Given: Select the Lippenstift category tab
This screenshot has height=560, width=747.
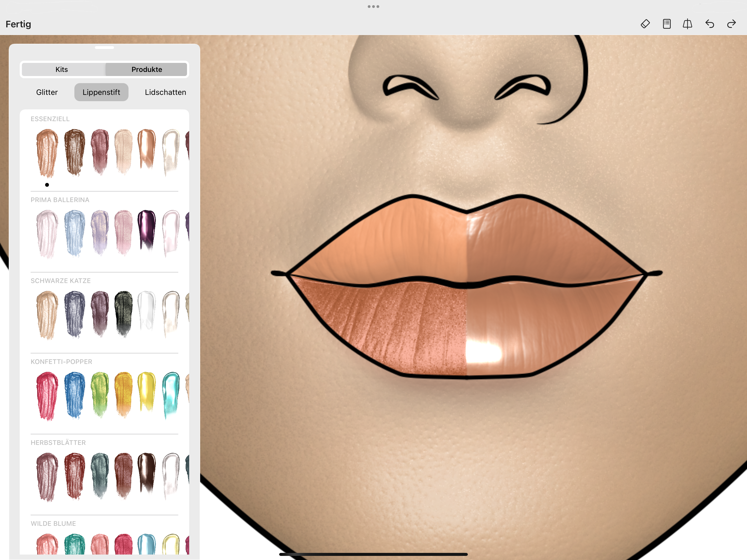Looking at the screenshot, I should click(x=101, y=92).
